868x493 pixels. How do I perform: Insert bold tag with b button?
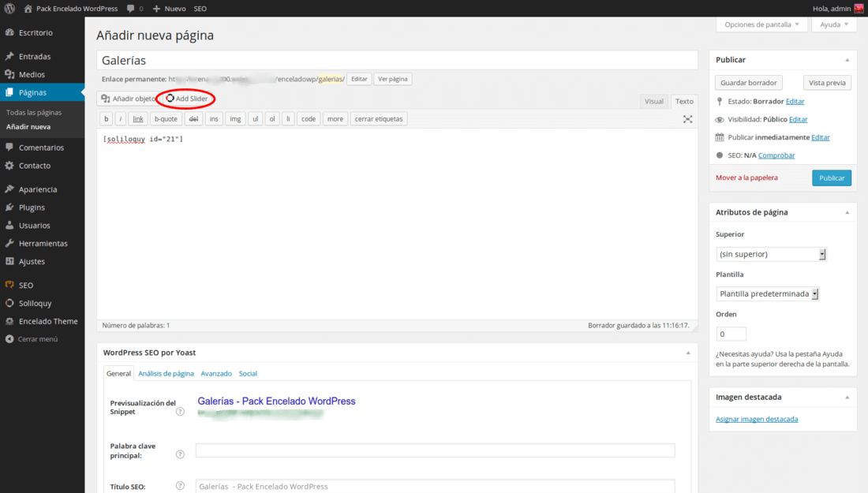tap(107, 119)
